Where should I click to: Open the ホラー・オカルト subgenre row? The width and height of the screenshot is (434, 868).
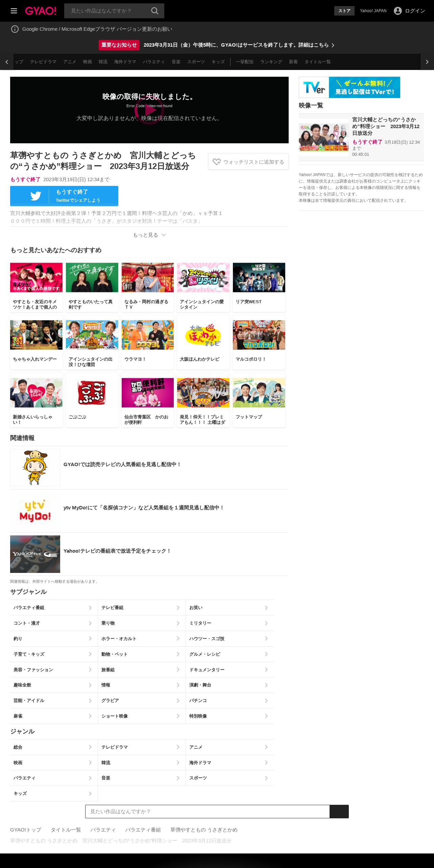coord(142,638)
